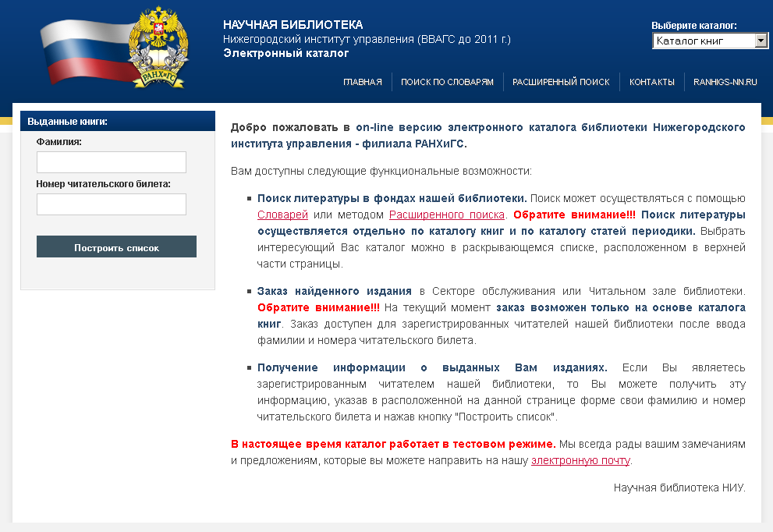Follow the 'Словарей' hyperlink
The height and width of the screenshot is (532, 773).
(282, 215)
